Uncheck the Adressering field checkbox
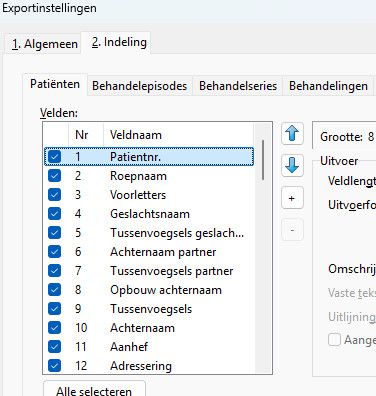The image size is (376, 396). pyautogui.click(x=54, y=366)
